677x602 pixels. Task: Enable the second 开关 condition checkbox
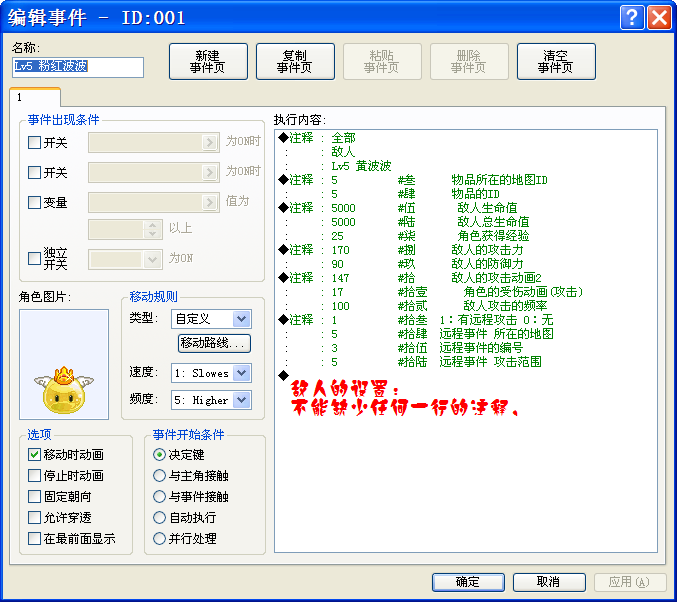(x=34, y=172)
